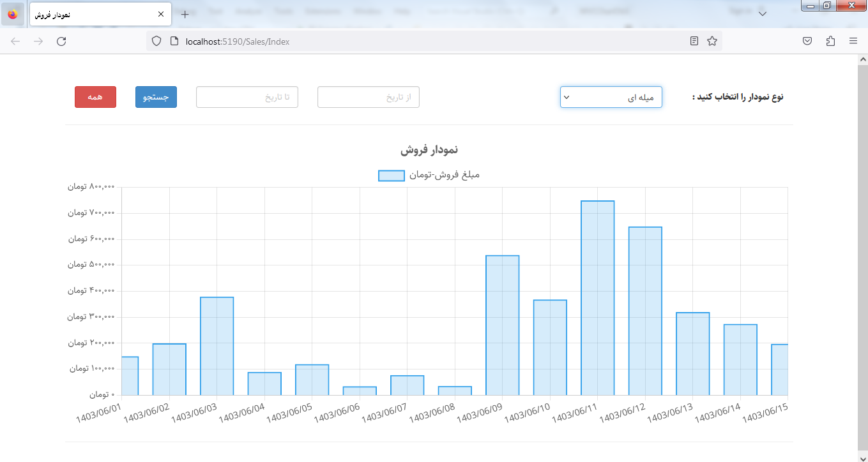Click the Firefox logo icon
868x462 pixels.
coord(13,14)
